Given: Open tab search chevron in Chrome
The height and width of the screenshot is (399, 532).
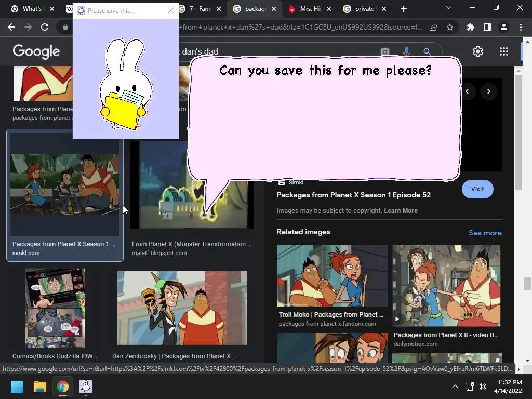Looking at the screenshot, I should (448, 7).
